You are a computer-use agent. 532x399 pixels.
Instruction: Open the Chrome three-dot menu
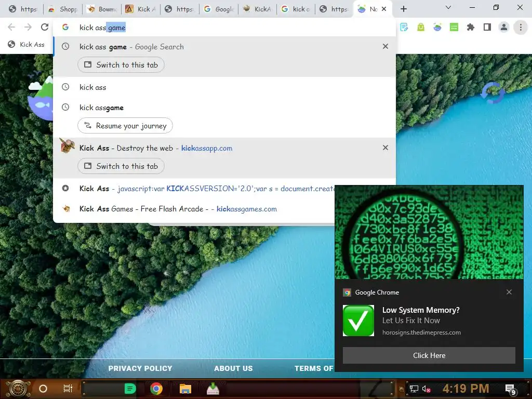tap(521, 27)
